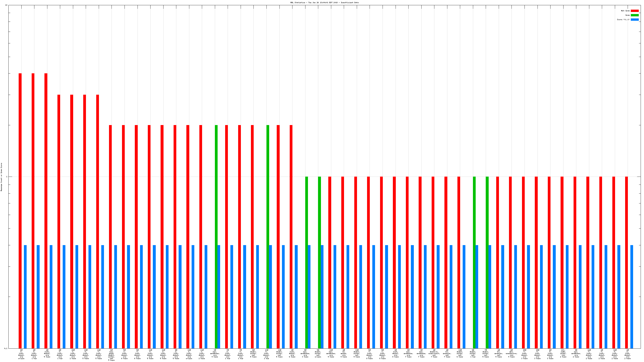Click the y-axis tick label '1'
644x362 pixels.
pyautogui.click(x=7, y=177)
